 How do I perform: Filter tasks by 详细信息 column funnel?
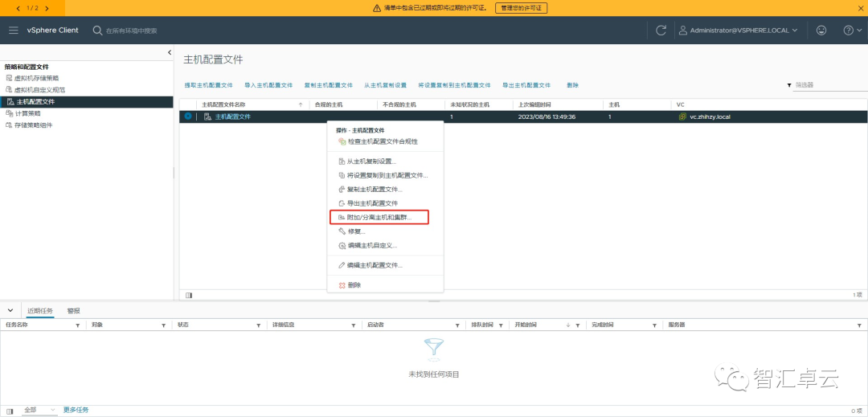pos(353,325)
